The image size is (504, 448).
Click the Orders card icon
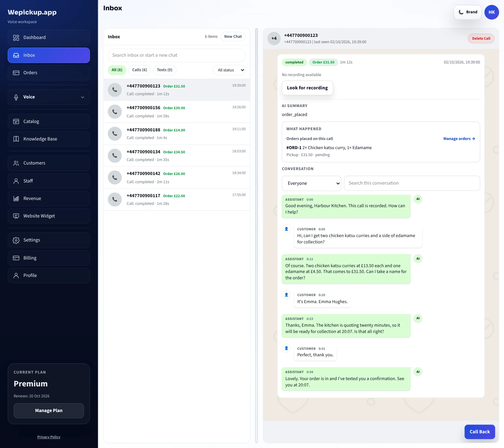16,73
